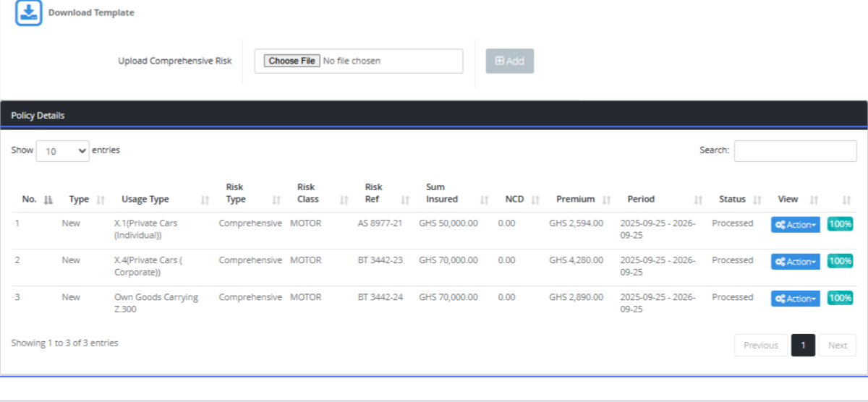Screen dimensions: 868x402
Task: Sort table by No. column icon
Action: pyautogui.click(x=48, y=200)
